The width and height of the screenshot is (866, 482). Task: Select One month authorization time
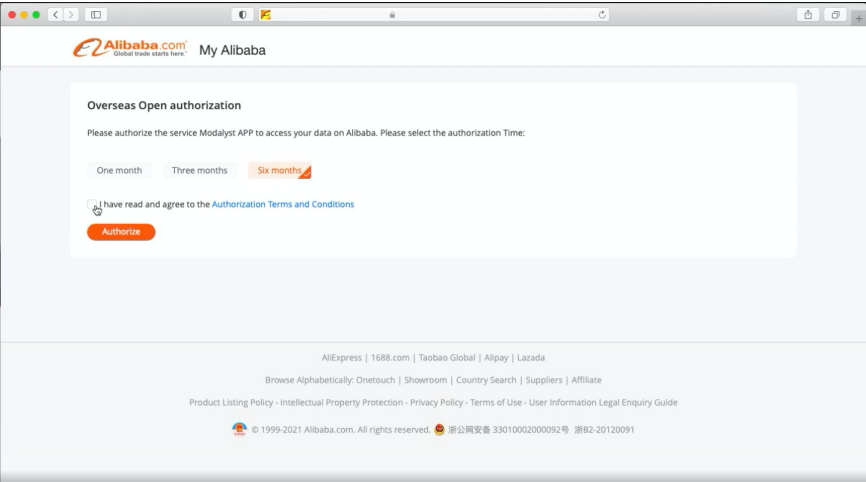coord(119,171)
